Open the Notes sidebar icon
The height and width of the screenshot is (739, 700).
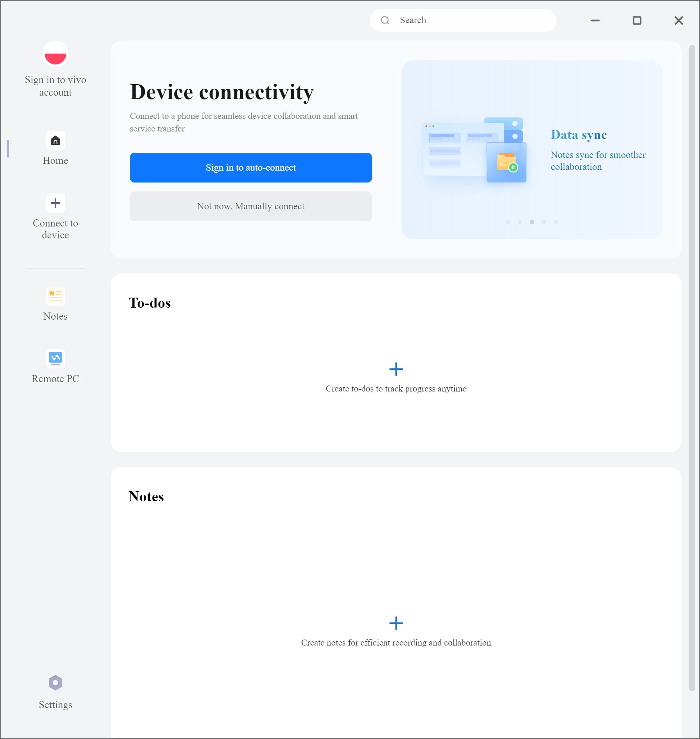(x=55, y=296)
